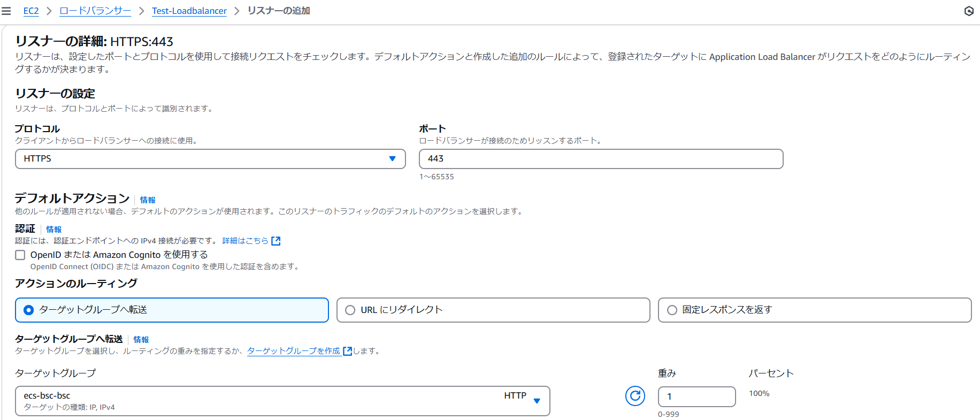The width and height of the screenshot is (980, 420).
Task: Click the パーセント column label
Action: pos(771,373)
